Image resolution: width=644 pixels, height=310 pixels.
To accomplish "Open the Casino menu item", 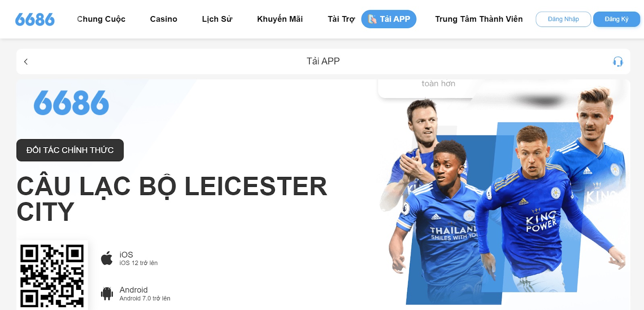I will click(x=163, y=19).
